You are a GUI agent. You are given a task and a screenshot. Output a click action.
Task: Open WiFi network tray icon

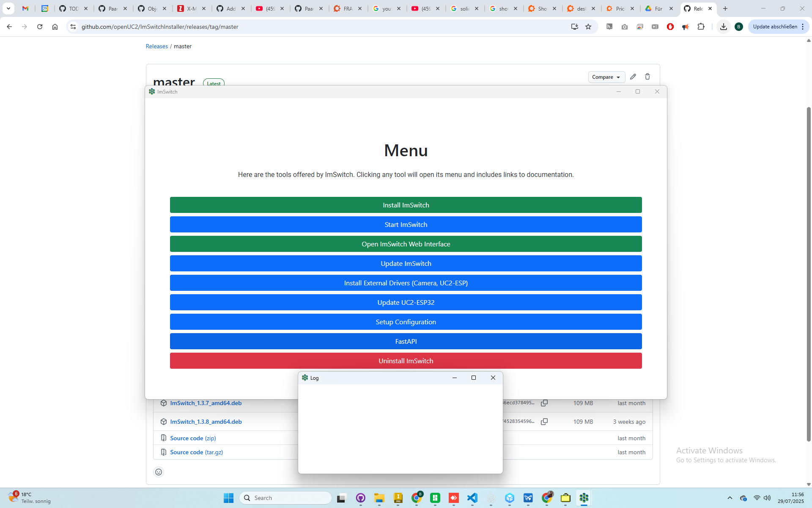pos(757,498)
